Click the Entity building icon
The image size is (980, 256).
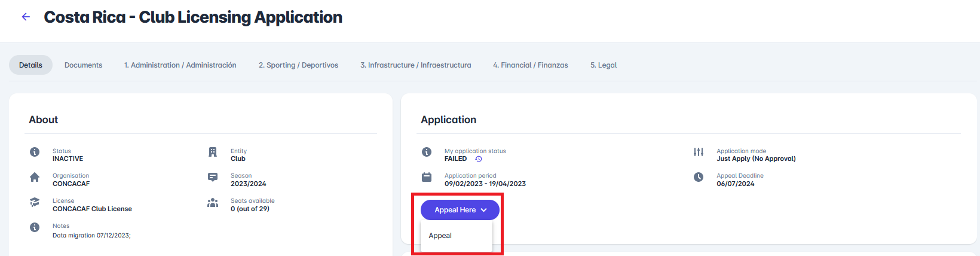coord(213,152)
